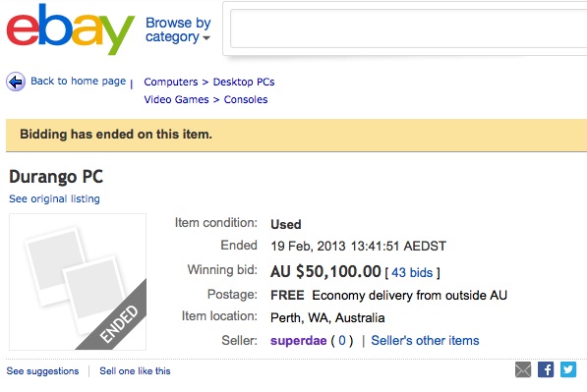
Task: Open Seller's other items link
Action: [425, 340]
